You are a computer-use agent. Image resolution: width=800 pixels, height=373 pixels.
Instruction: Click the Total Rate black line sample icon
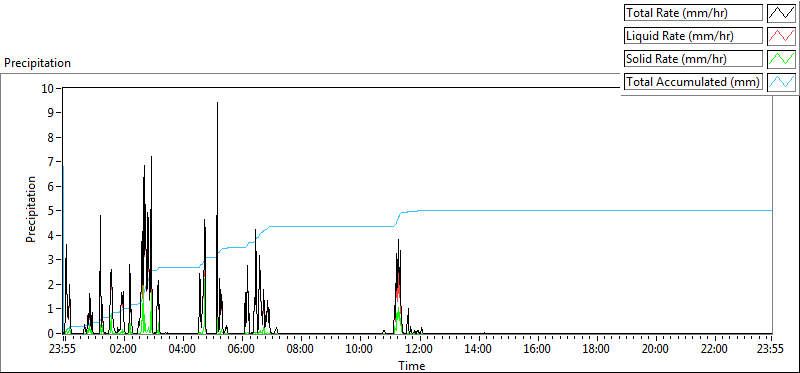click(781, 13)
